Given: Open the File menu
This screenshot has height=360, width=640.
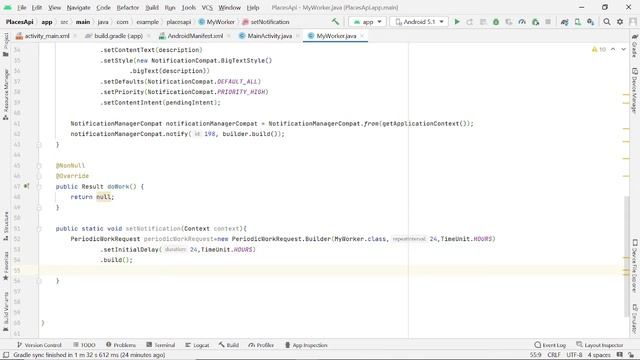Looking at the screenshot, I should (21, 7).
